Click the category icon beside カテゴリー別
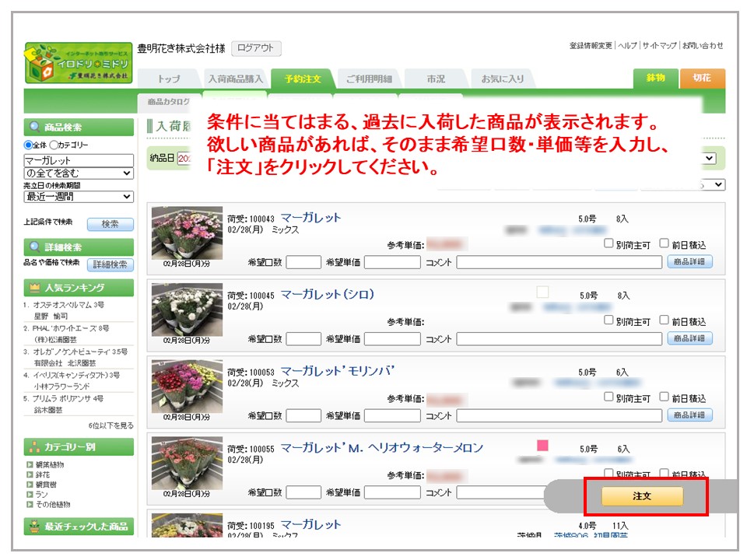Screen dimensions: 747x560 pyautogui.click(x=35, y=446)
